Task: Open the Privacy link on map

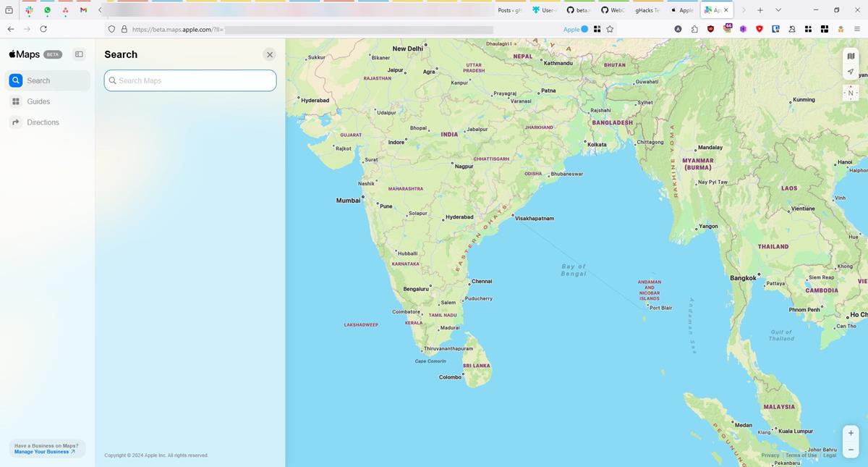Action: [x=770, y=455]
